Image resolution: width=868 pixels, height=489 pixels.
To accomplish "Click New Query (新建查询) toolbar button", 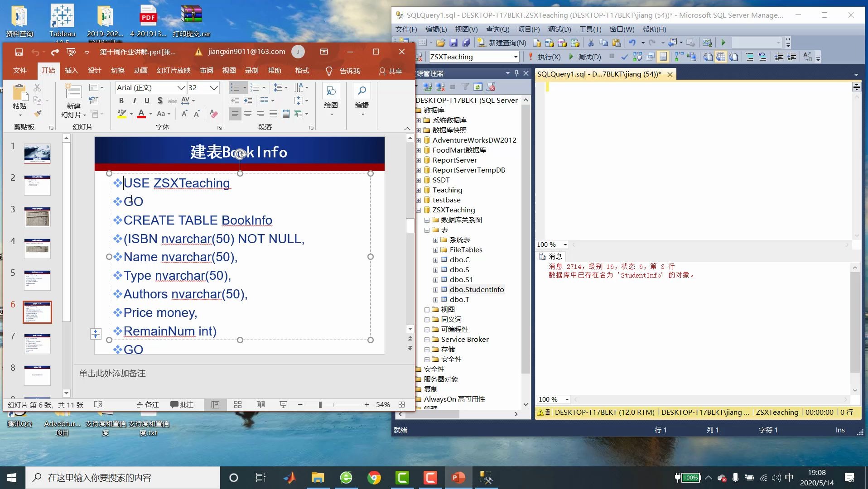I will point(502,43).
